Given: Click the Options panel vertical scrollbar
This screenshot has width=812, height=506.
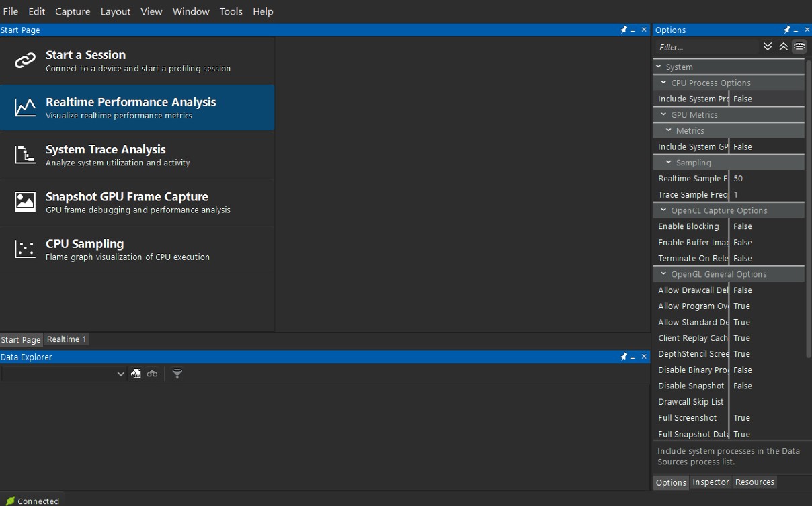Looking at the screenshot, I should (x=808, y=208).
